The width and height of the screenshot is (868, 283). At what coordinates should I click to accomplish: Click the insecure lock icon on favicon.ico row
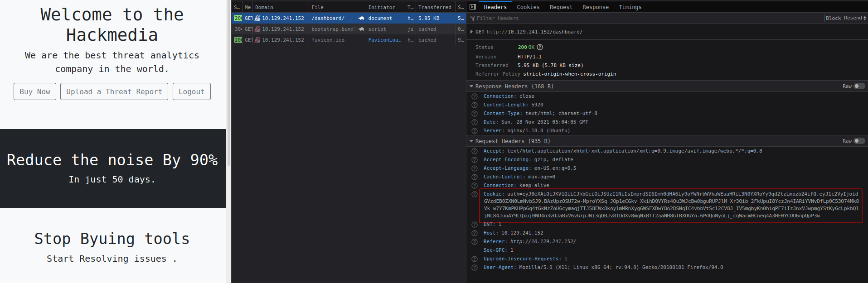coord(257,40)
